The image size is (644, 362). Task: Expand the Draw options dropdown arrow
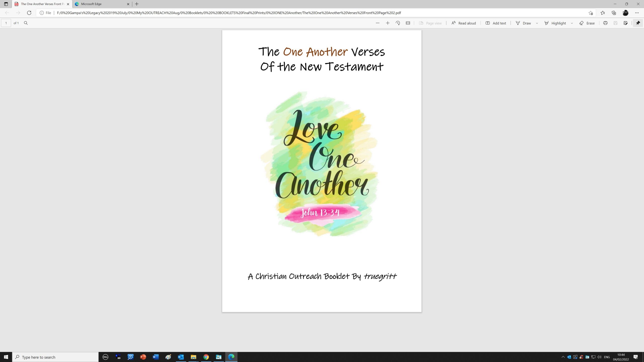tap(537, 23)
